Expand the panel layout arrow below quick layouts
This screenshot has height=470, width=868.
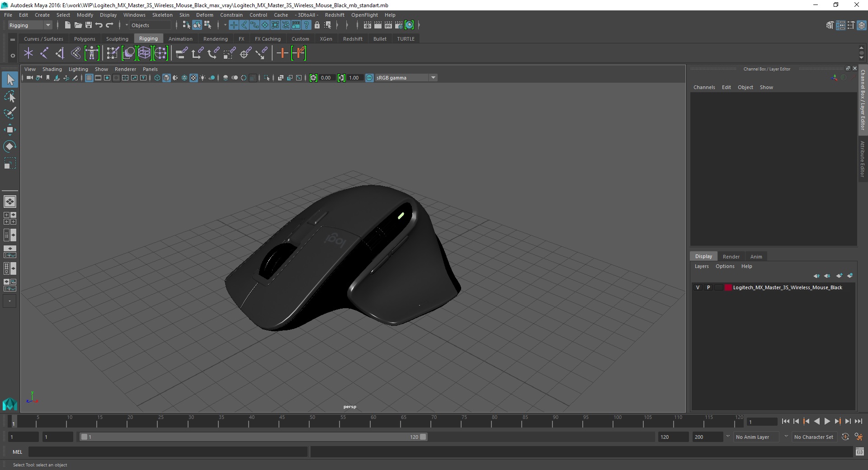9,301
